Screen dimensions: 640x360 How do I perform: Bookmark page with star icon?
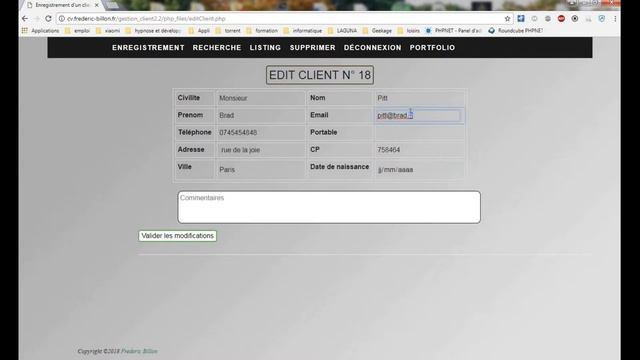(x=507, y=19)
